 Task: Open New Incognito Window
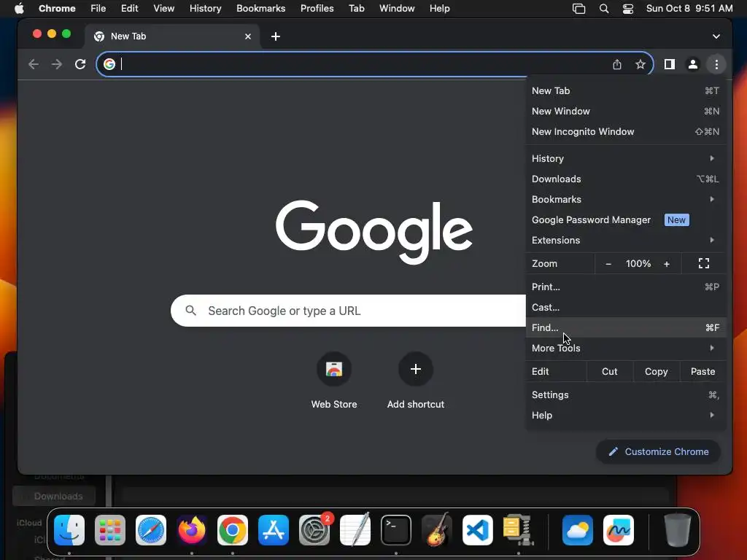click(x=626, y=131)
